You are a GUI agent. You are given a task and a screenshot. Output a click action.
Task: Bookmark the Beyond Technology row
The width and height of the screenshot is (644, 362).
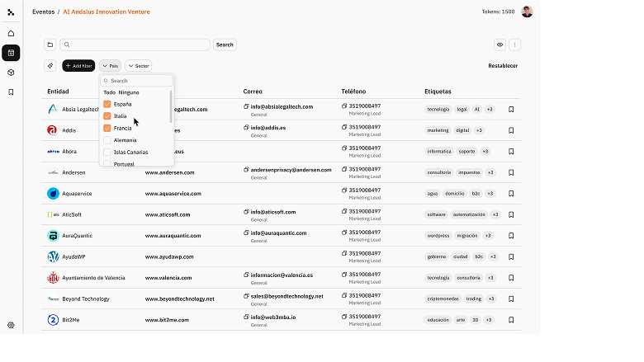(511, 299)
